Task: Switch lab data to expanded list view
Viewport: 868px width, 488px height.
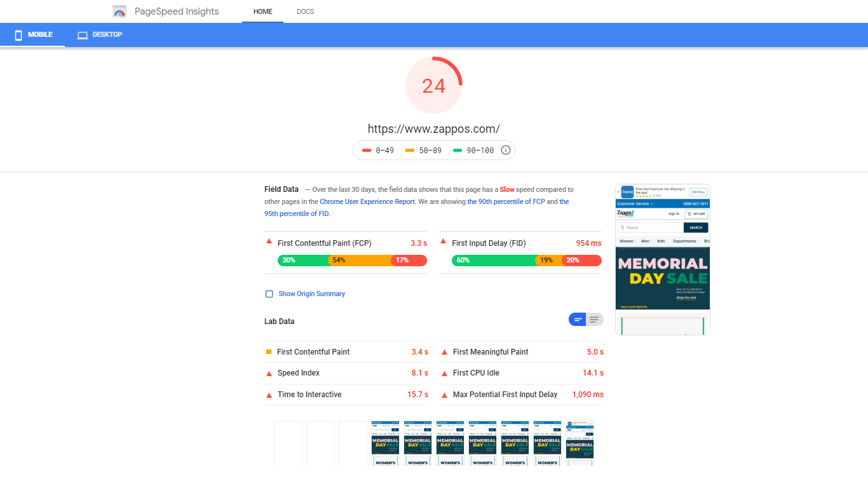Action: [x=595, y=320]
